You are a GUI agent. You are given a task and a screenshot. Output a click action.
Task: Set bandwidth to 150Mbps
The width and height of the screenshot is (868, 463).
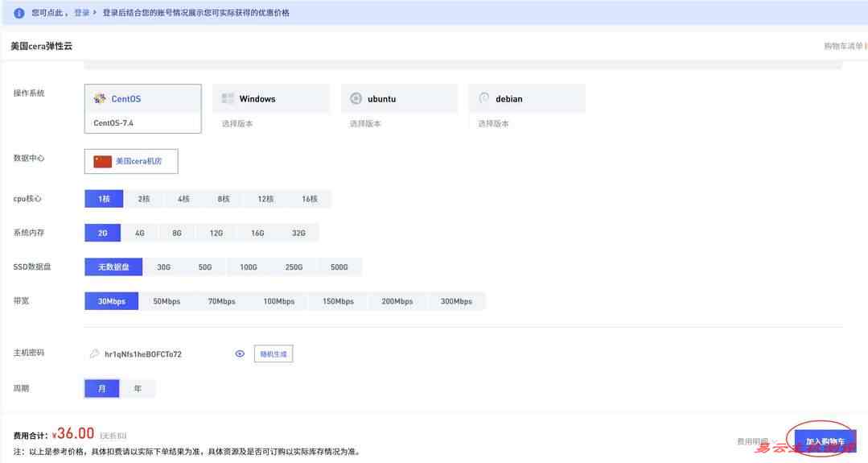[338, 301]
